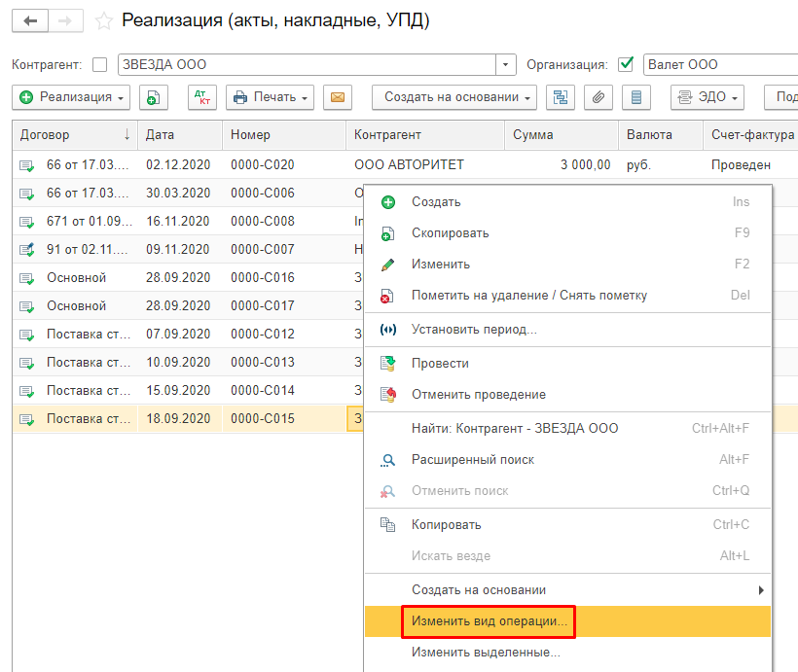Select Скопировать from the context menu
Screen dimensions: 798x672
click(x=450, y=233)
